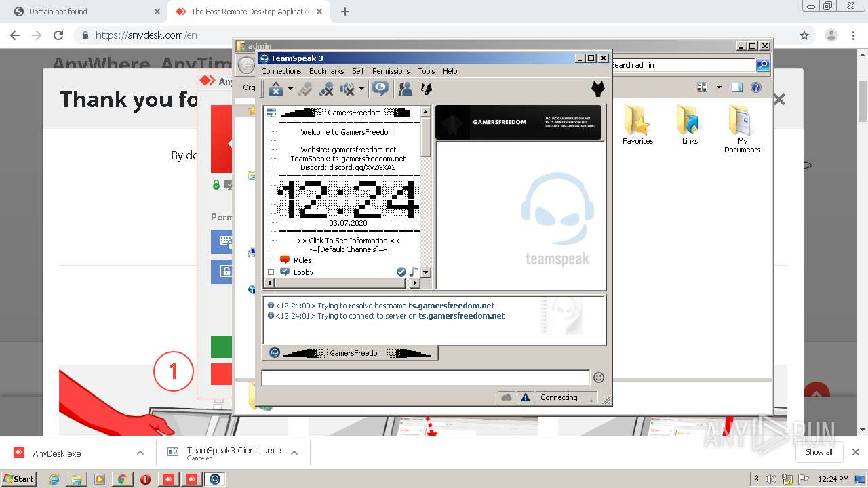The width and height of the screenshot is (868, 488).
Task: Click the myTeamSpeak cloud status icon
Action: pyautogui.click(x=506, y=397)
